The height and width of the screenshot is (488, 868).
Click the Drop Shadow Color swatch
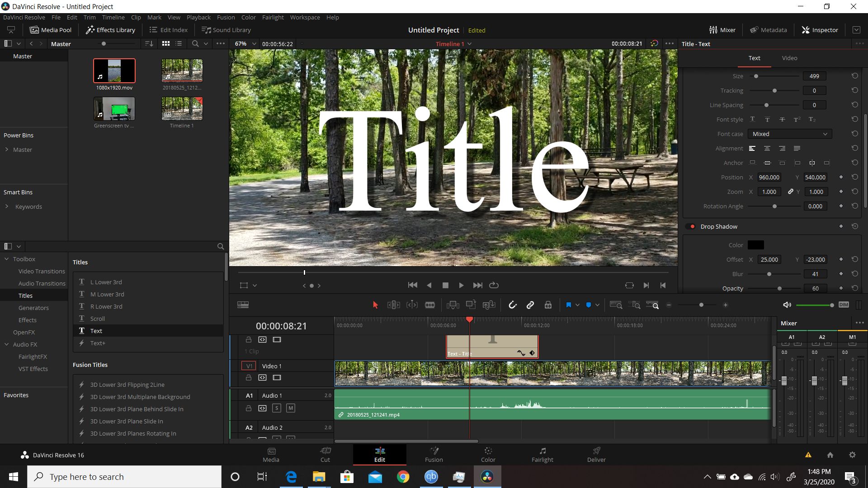[755, 245]
